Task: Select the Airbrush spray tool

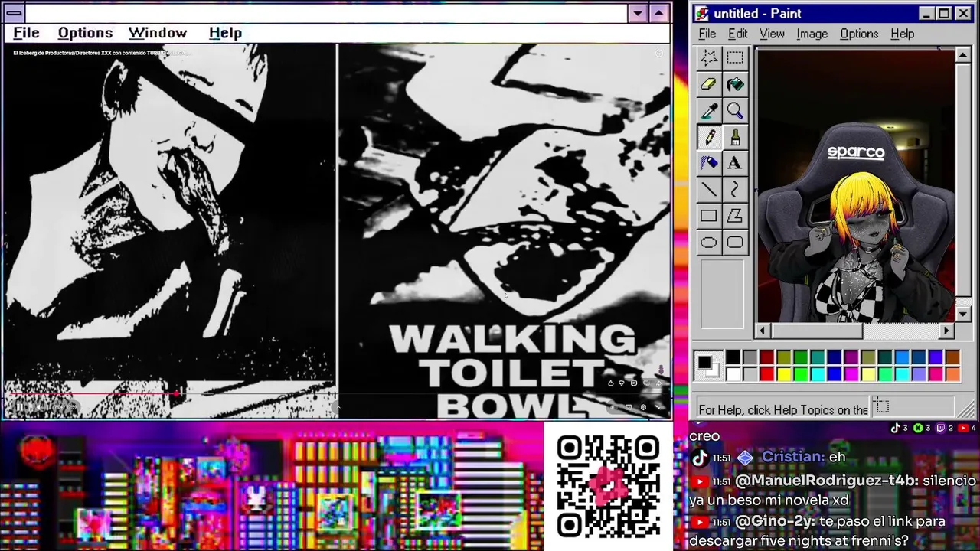Action: (708, 163)
